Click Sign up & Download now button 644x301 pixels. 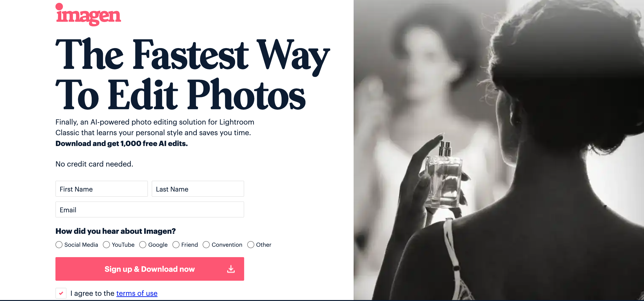[150, 269]
